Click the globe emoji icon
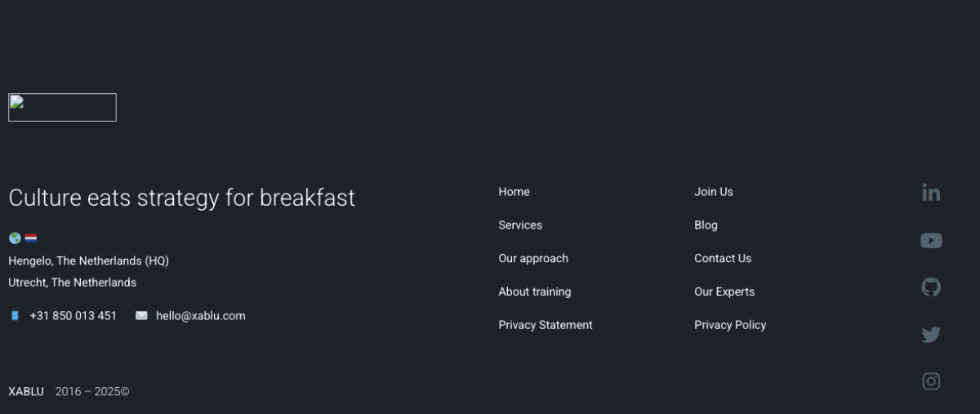This screenshot has width=980, height=414. pyautogui.click(x=15, y=238)
